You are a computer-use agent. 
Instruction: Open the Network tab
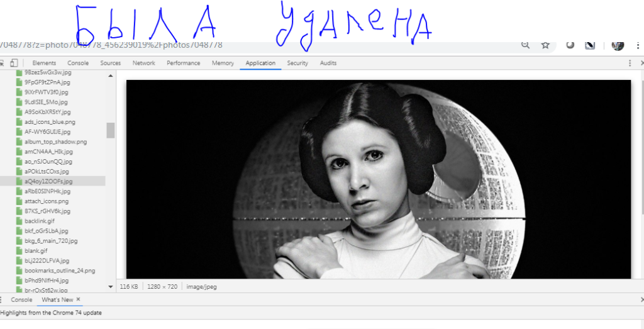click(144, 63)
